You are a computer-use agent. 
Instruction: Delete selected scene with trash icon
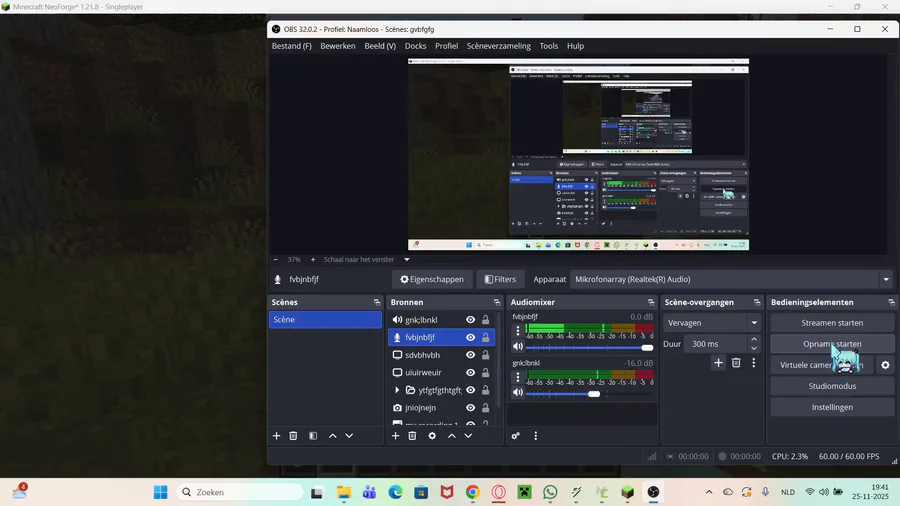tap(293, 436)
